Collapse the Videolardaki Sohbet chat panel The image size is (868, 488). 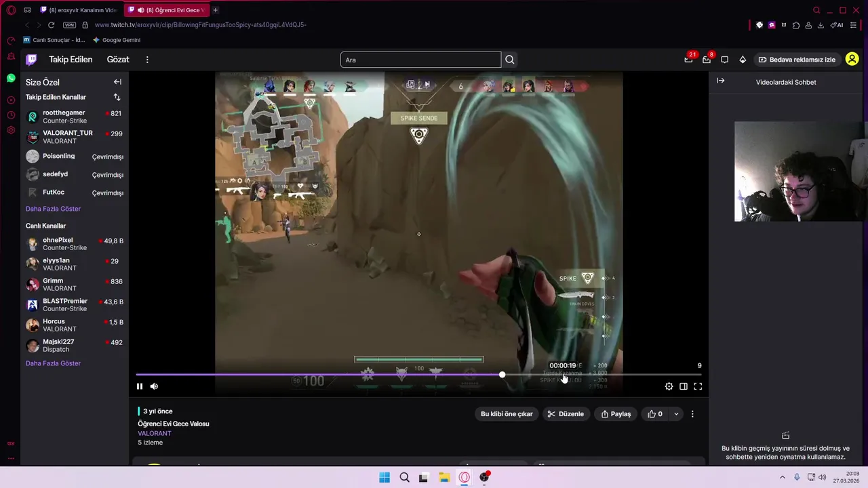(721, 81)
